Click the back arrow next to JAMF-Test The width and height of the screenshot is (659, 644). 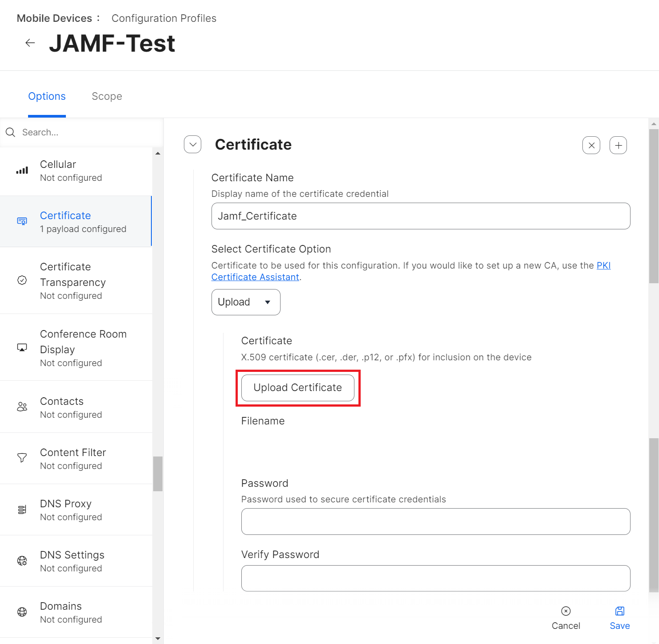pyautogui.click(x=30, y=43)
